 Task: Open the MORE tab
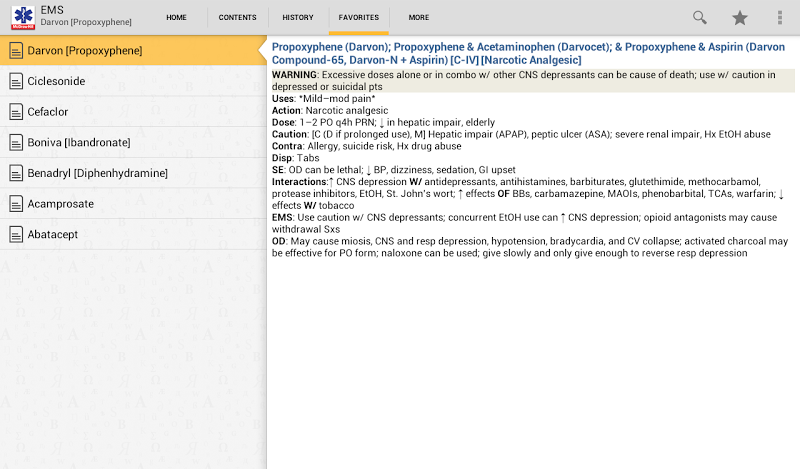click(x=419, y=17)
